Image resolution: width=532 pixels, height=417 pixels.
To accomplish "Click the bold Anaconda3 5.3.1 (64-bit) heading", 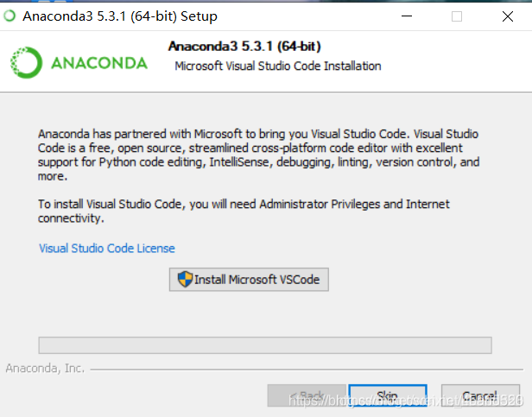I will tap(244, 46).
